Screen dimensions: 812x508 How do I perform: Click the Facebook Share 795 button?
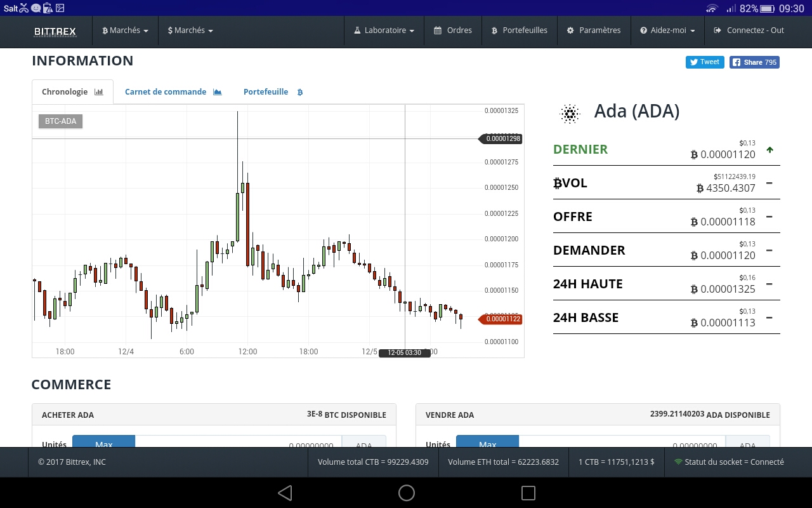click(754, 62)
